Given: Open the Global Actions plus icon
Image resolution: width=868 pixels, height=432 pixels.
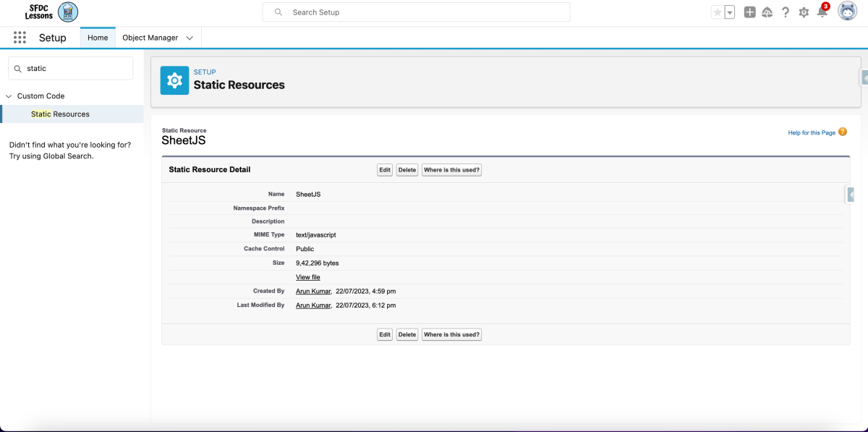Looking at the screenshot, I should [749, 12].
